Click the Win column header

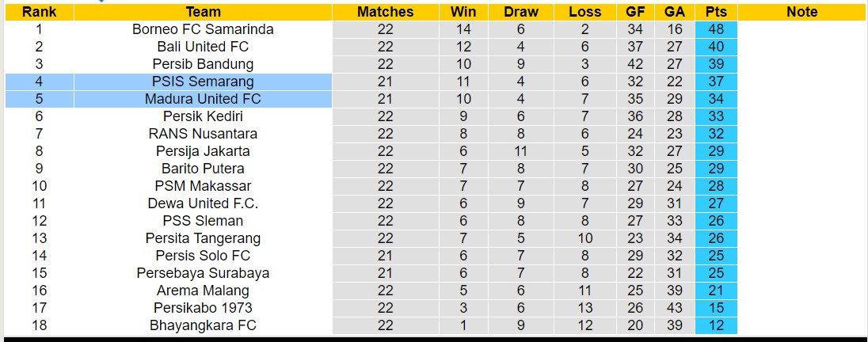pyautogui.click(x=463, y=12)
